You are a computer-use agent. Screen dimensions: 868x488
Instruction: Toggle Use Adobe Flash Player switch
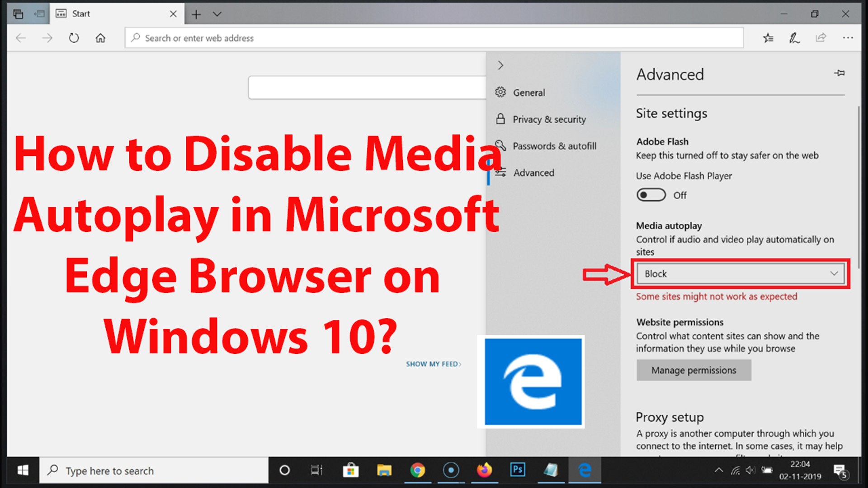(x=651, y=195)
